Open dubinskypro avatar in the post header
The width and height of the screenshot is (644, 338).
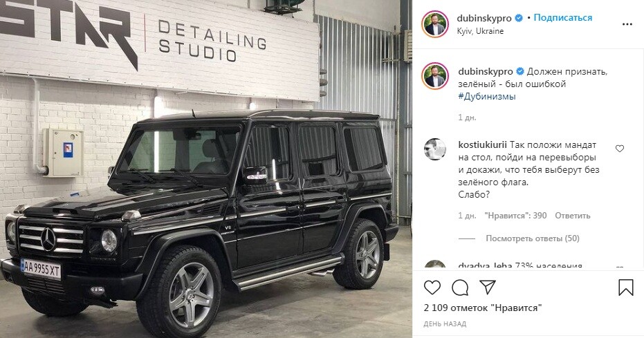pyautogui.click(x=435, y=24)
